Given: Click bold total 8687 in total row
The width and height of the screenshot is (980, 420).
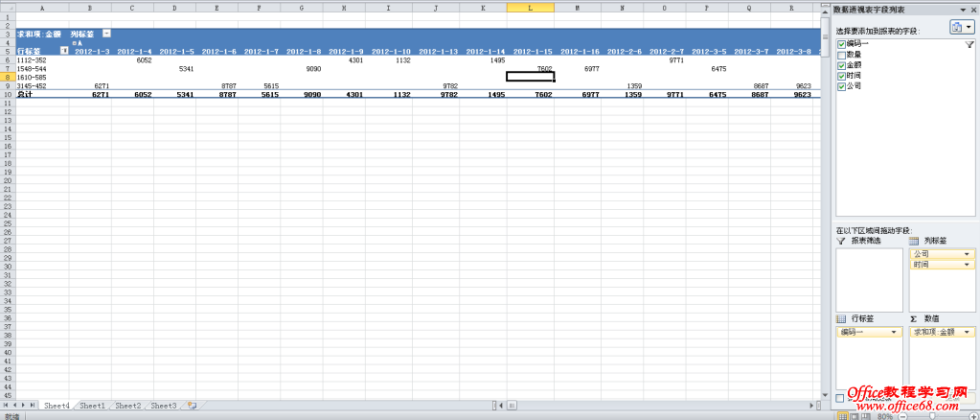Looking at the screenshot, I should click(761, 95).
